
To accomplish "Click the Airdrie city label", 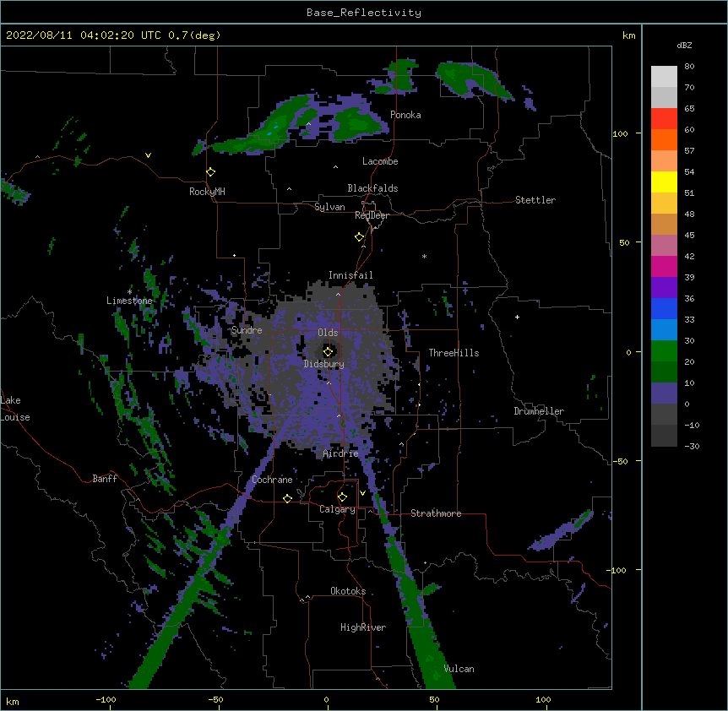I will point(340,453).
